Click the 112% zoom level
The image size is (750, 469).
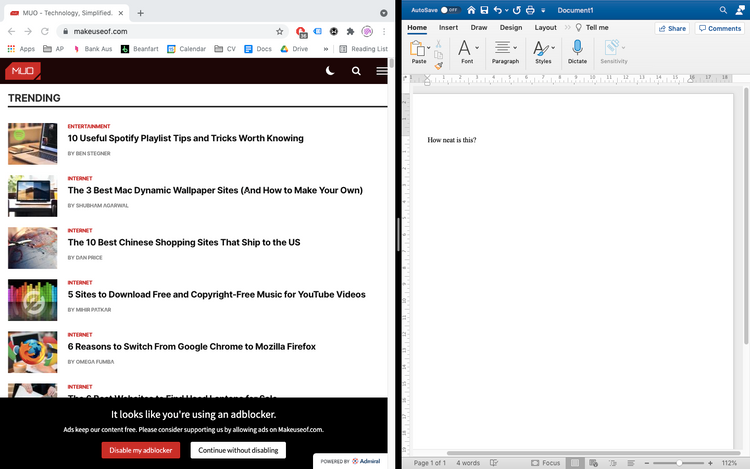point(729,463)
